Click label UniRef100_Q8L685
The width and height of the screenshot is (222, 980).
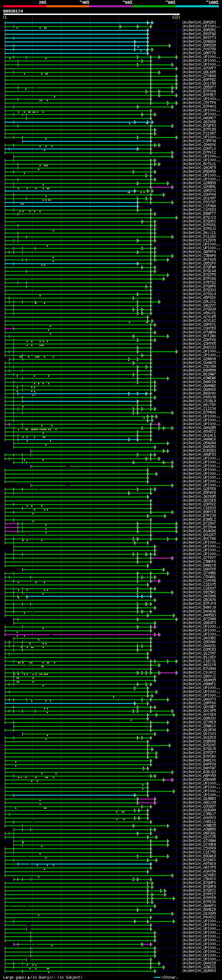pyautogui.click(x=199, y=72)
